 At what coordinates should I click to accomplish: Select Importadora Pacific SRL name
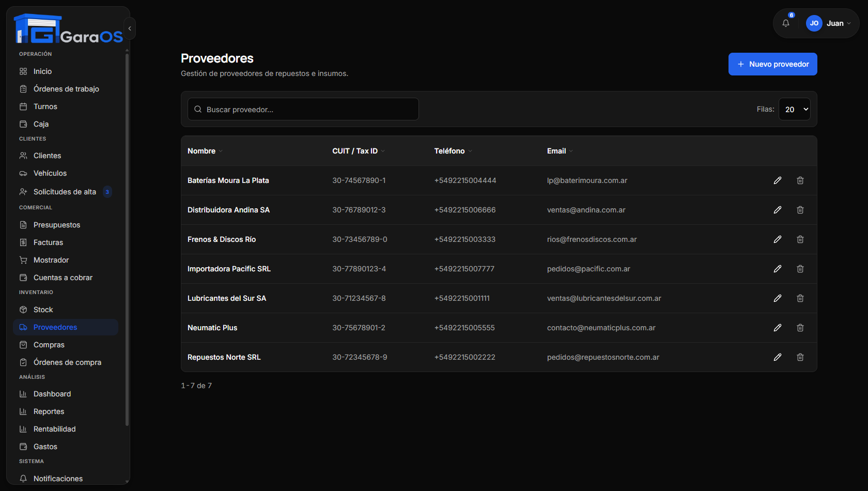(x=229, y=269)
